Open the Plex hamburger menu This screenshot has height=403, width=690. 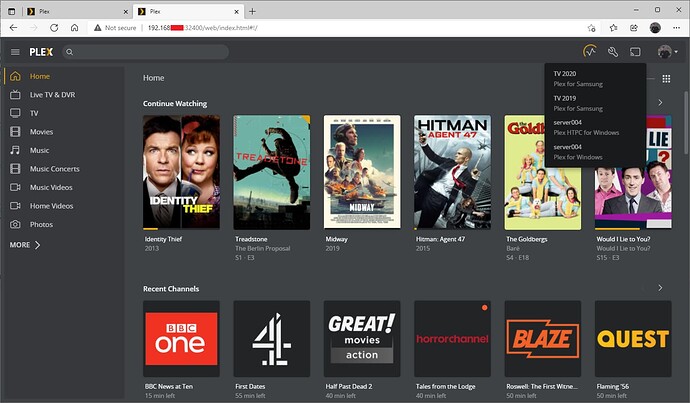click(15, 52)
